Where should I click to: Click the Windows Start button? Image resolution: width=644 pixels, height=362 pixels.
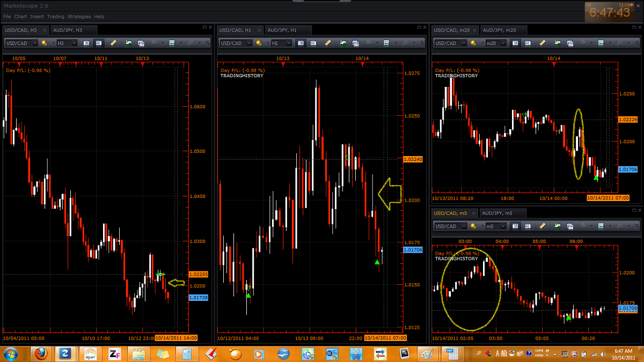click(11, 354)
